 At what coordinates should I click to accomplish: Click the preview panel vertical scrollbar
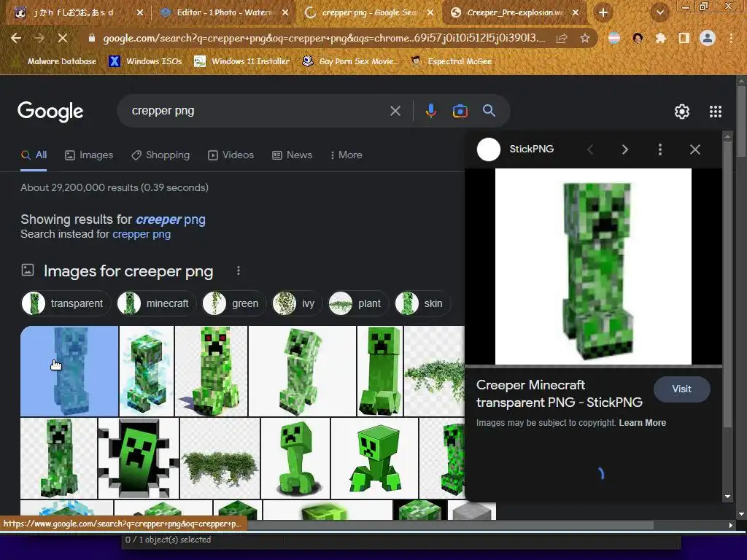(x=727, y=286)
